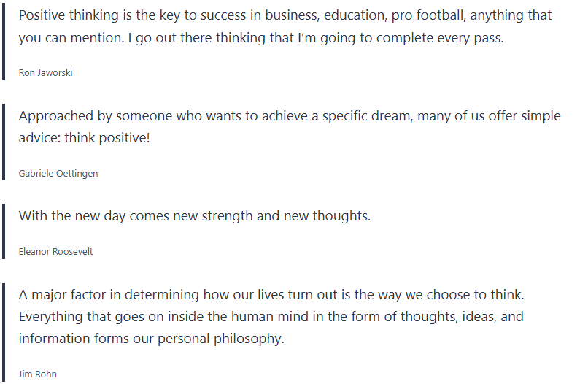
Task: Click the author name Ron Jaworski
Action: (x=45, y=72)
